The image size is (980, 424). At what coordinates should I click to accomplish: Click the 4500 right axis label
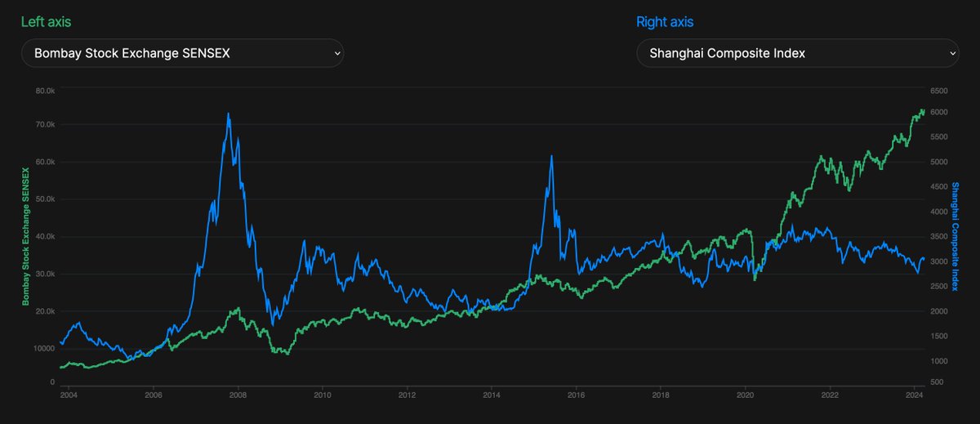[938, 187]
